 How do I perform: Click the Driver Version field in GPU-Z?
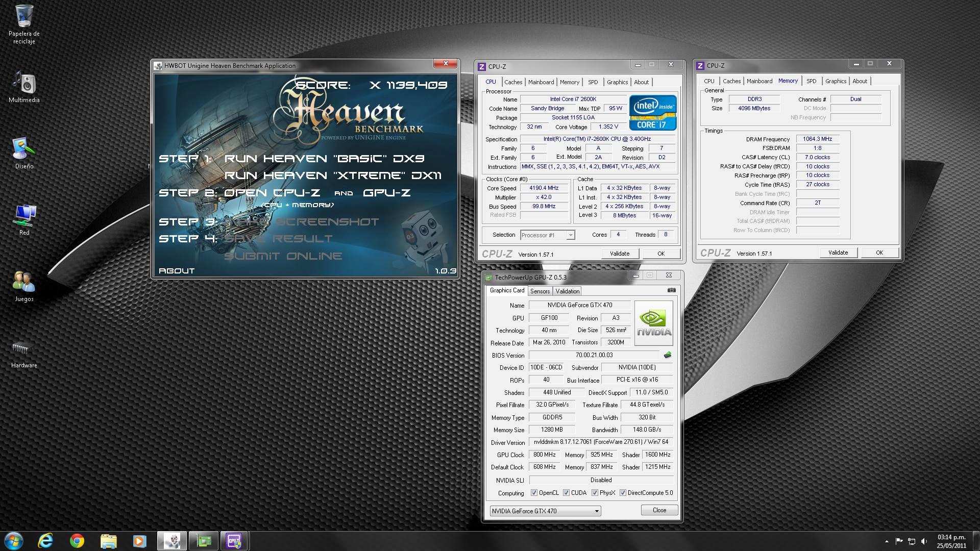(x=601, y=442)
